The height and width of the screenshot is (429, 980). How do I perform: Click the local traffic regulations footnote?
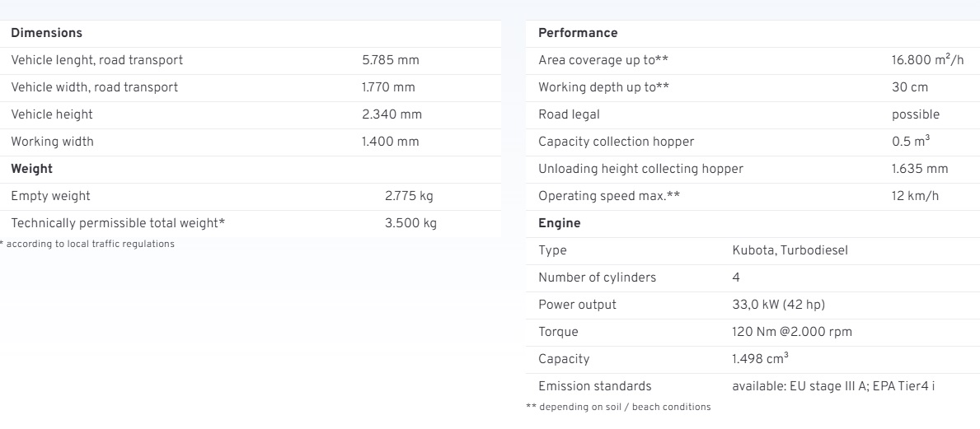pyautogui.click(x=88, y=243)
